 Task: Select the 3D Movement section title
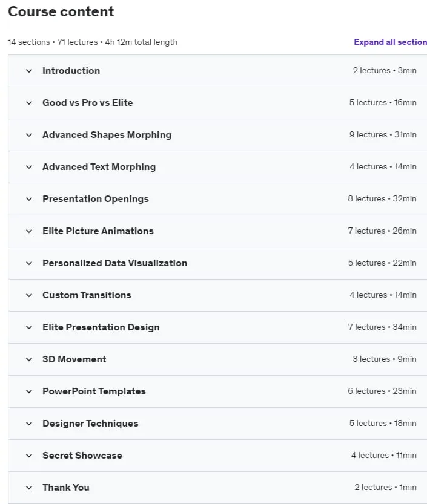point(74,359)
